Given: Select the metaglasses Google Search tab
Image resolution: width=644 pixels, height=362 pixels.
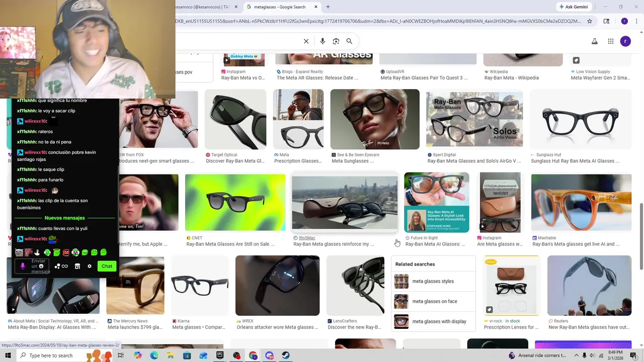Looking at the screenshot, I should tap(282, 7).
